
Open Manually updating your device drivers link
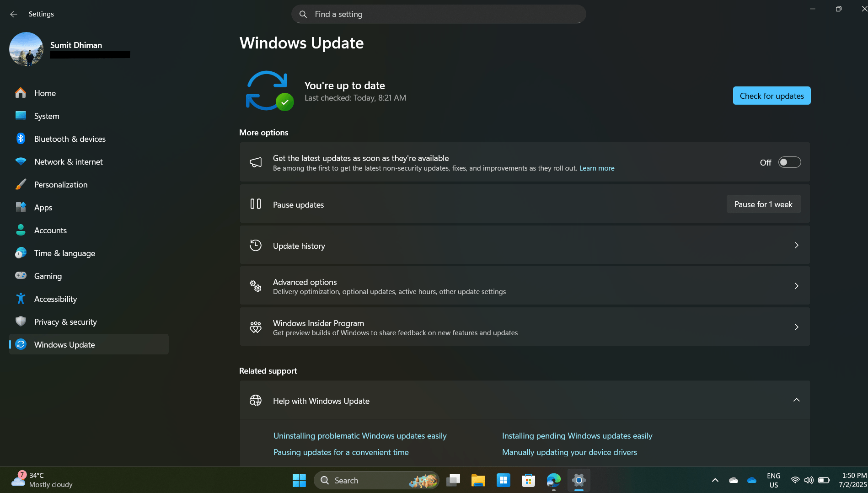[x=569, y=452]
